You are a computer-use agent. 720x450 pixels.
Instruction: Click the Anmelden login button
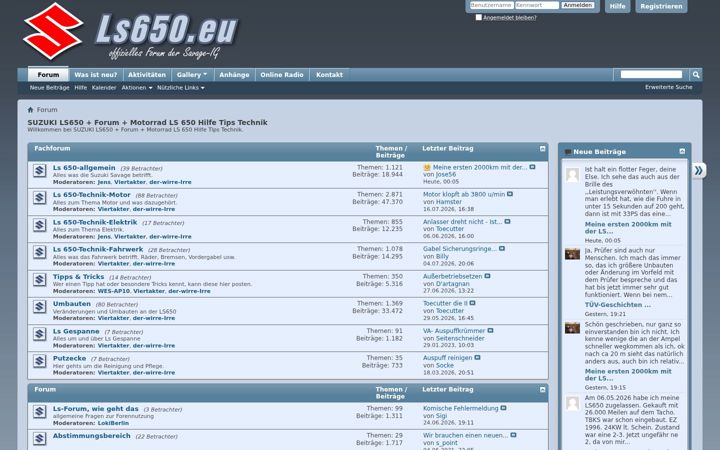click(578, 6)
